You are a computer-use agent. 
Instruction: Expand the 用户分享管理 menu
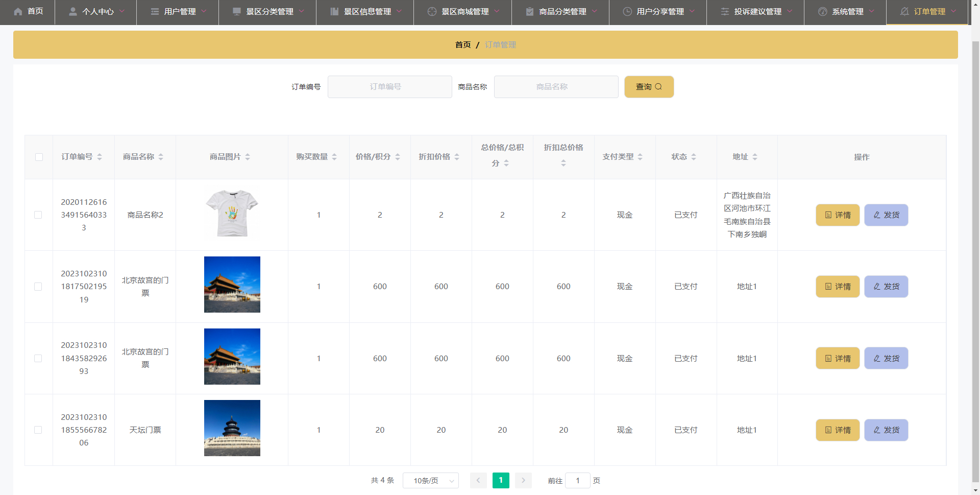pyautogui.click(x=658, y=11)
